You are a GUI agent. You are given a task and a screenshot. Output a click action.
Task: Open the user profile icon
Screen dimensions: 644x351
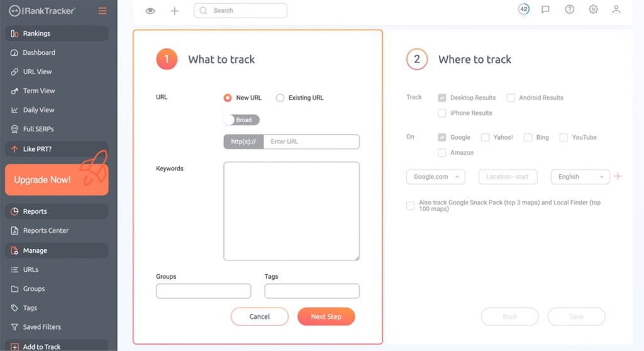pos(616,9)
